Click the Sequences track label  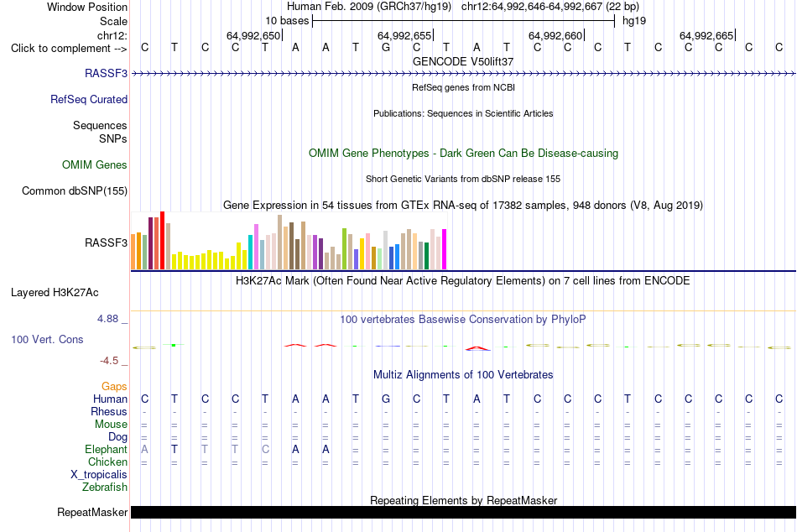tap(100, 125)
